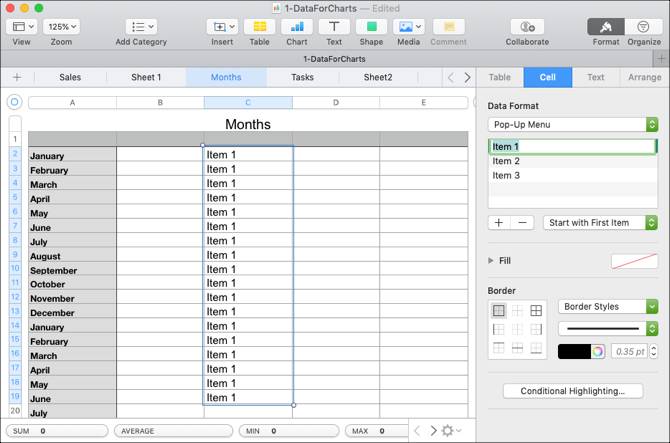Open the Text inspector tab
The height and width of the screenshot is (443, 670).
click(x=596, y=77)
